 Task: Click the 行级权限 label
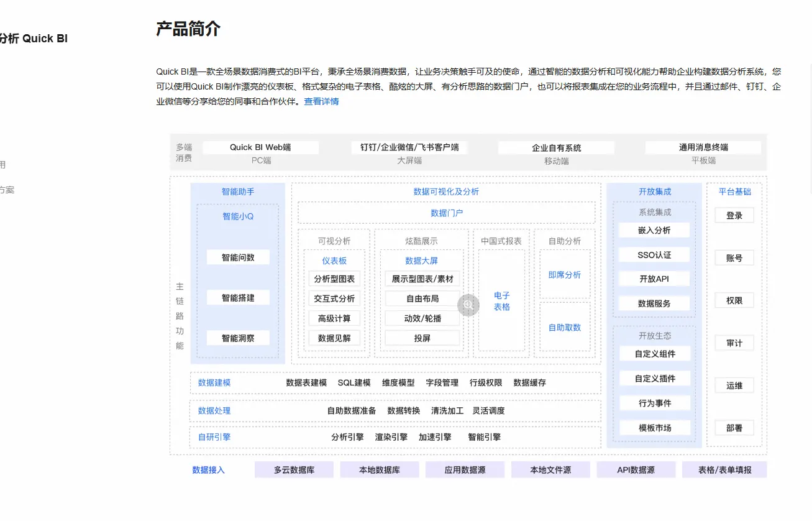[x=486, y=383]
